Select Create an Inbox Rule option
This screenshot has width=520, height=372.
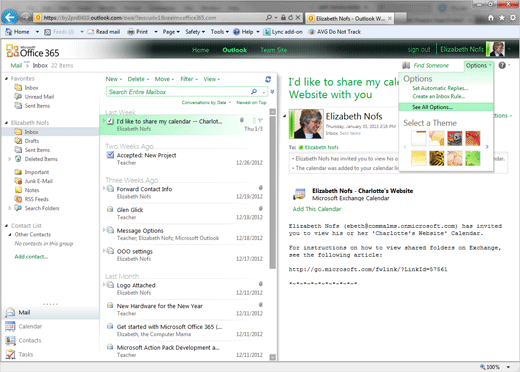pyautogui.click(x=439, y=96)
